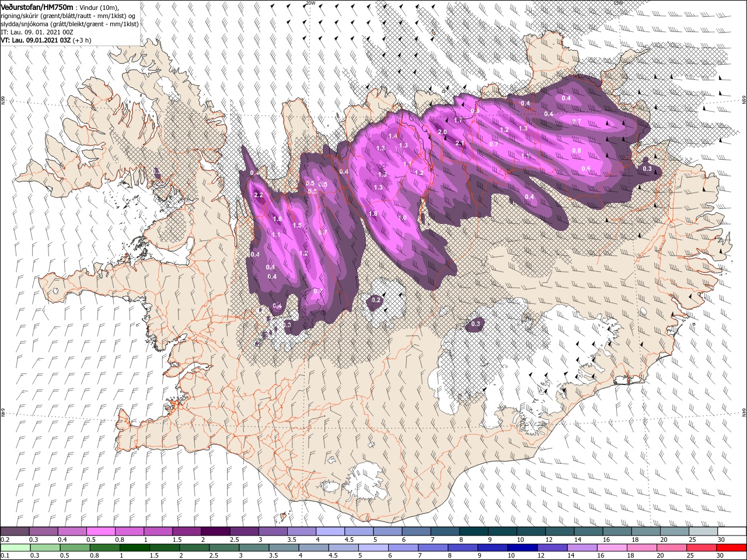The width and height of the screenshot is (747, 560).
Task: Click the 0.8 snowfall value on the map
Action: click(x=577, y=150)
